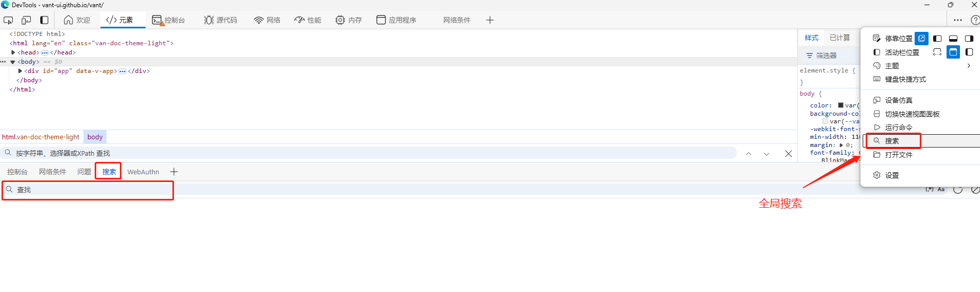Viewport: 980px width, 292px height.
Task: Dock DevTools to the bottom icon
Action: (x=953, y=39)
